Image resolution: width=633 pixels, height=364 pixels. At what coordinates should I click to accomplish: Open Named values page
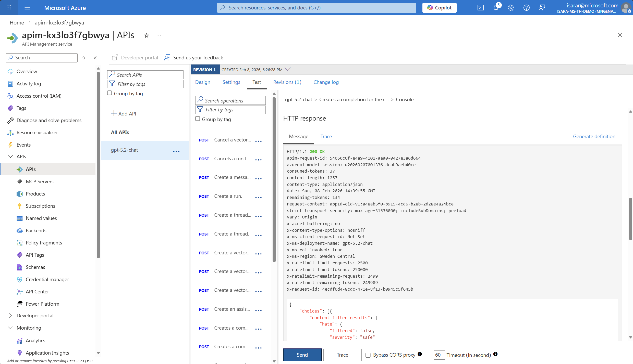click(41, 218)
